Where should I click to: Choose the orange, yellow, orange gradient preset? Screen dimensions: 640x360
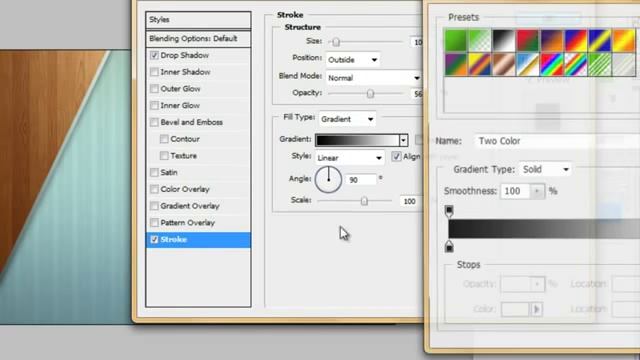pos(624,40)
